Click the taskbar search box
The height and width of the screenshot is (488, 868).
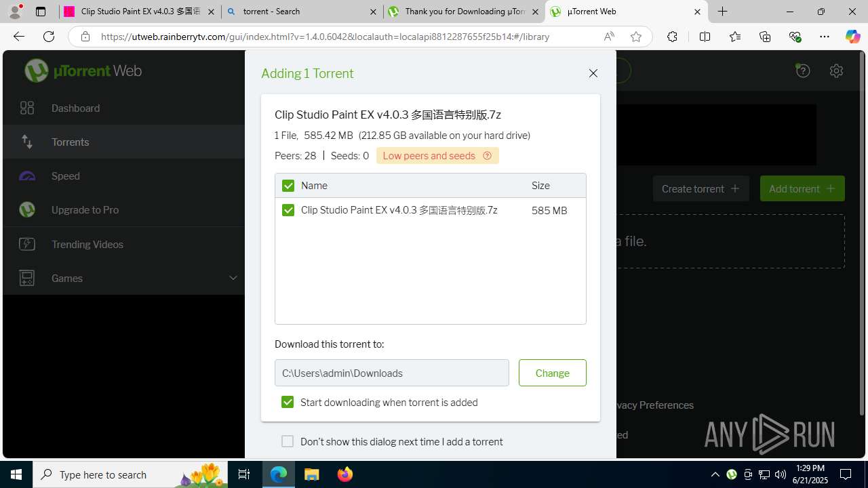(131, 474)
